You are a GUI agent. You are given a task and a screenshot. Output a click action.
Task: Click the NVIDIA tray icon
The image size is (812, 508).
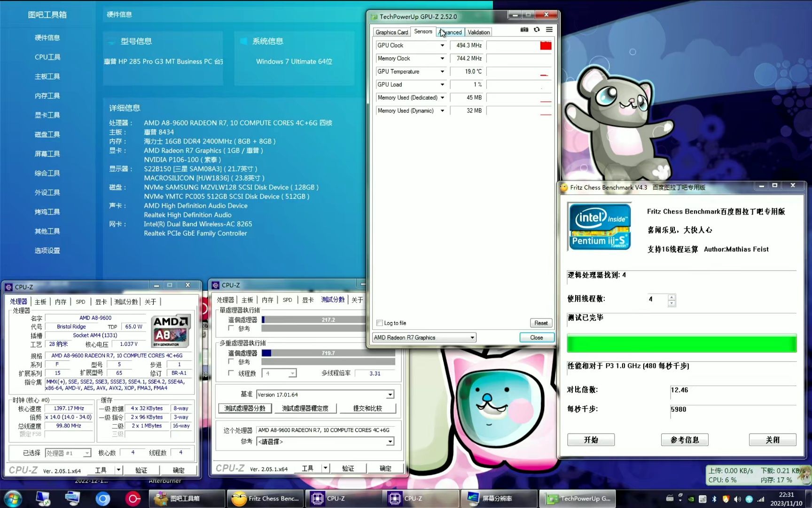coord(691,499)
